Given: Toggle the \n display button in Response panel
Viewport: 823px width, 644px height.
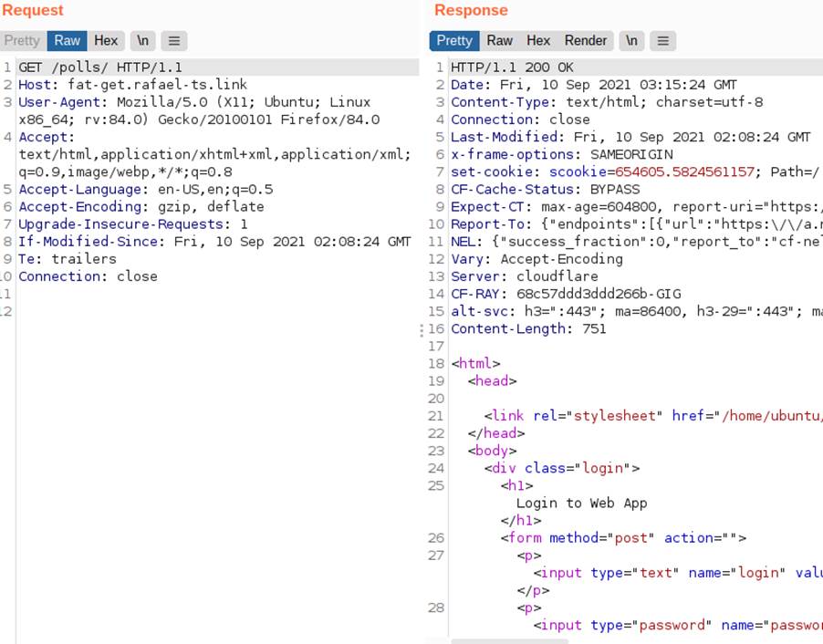Looking at the screenshot, I should coord(631,41).
